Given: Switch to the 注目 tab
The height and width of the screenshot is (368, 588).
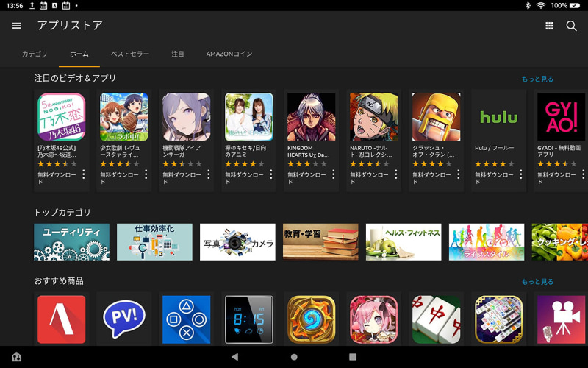Looking at the screenshot, I should click(178, 54).
